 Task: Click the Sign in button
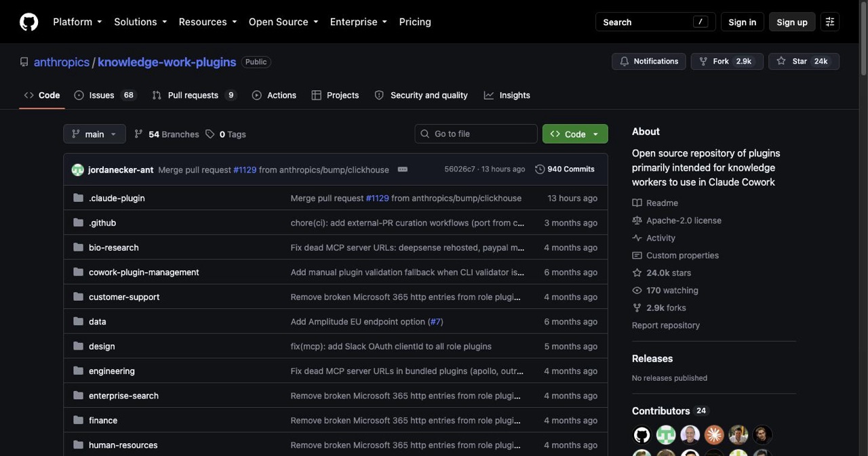(x=742, y=22)
